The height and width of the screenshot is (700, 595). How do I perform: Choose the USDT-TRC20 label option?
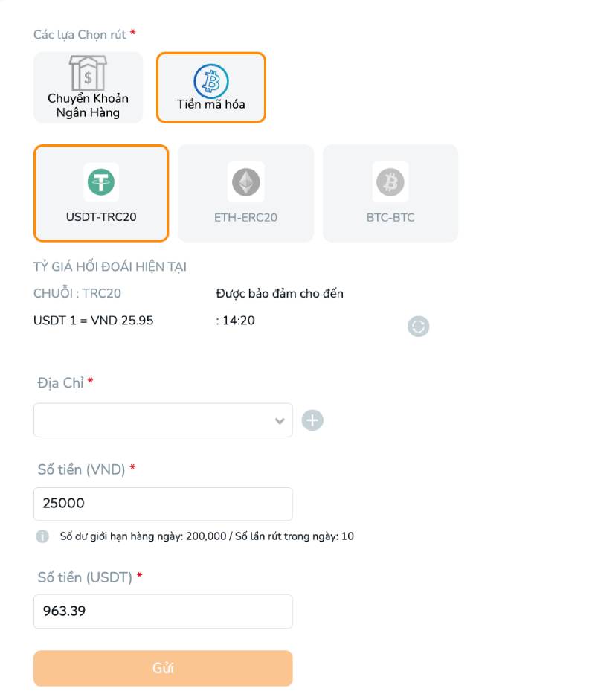pyautogui.click(x=101, y=218)
